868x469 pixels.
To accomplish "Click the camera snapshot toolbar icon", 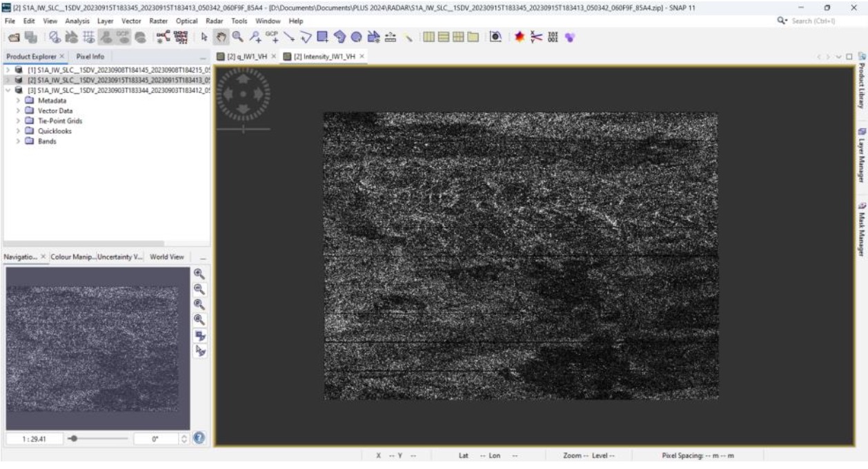I will point(495,37).
